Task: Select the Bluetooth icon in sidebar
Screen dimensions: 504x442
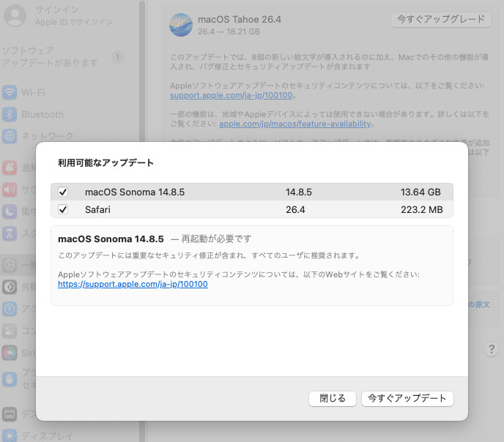Action: click(x=10, y=114)
